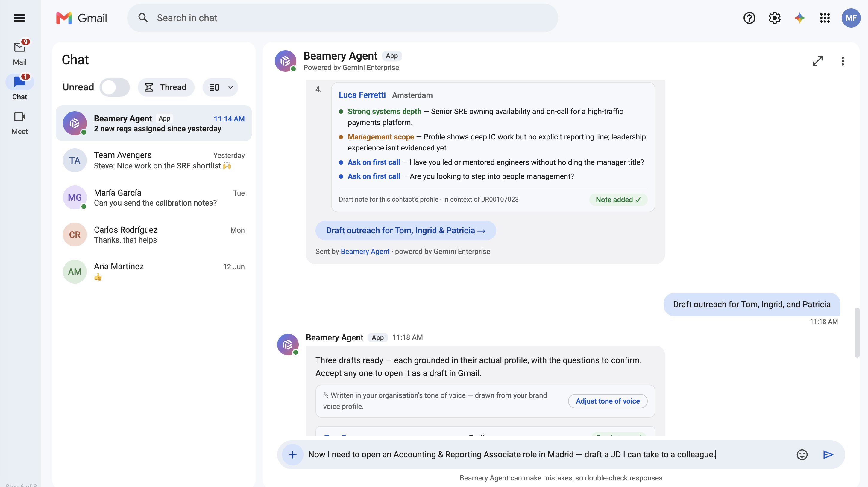868x487 pixels.
Task: Click the TA Team Avengers avatar
Action: pyautogui.click(x=75, y=160)
